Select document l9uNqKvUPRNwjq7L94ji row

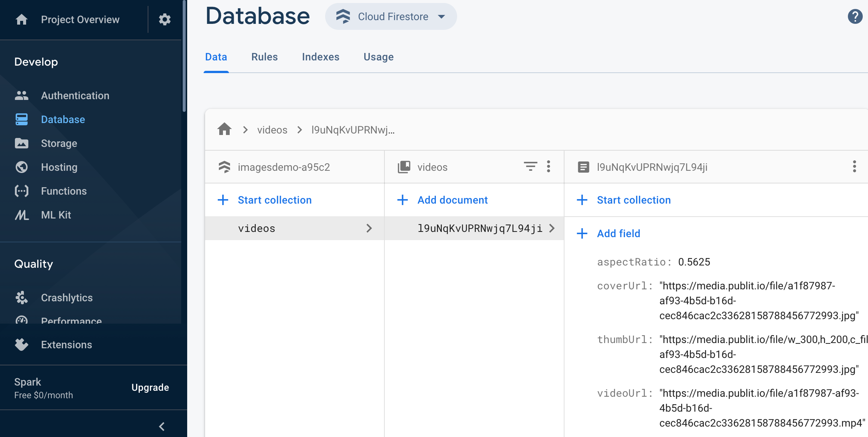480,228
